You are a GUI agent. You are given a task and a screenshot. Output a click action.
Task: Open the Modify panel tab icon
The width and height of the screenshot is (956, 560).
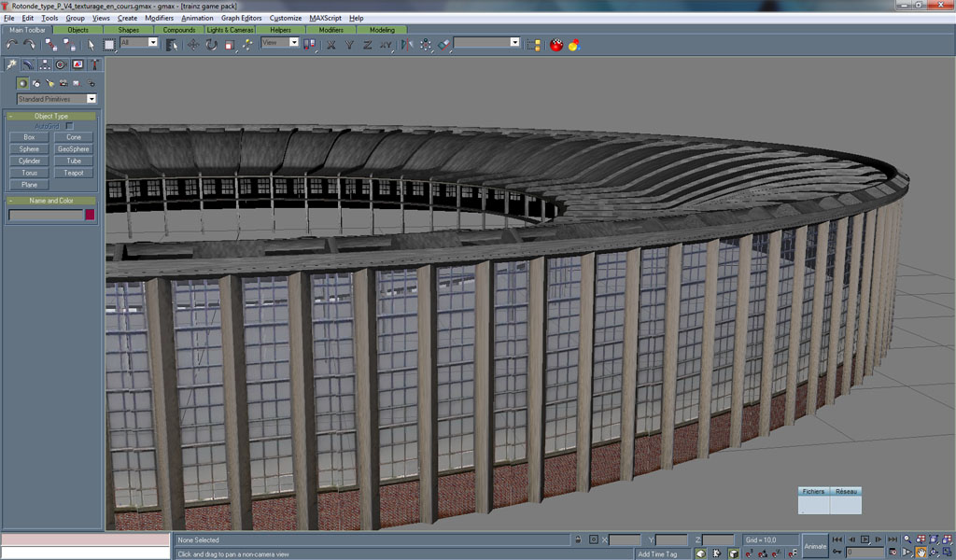coord(28,65)
